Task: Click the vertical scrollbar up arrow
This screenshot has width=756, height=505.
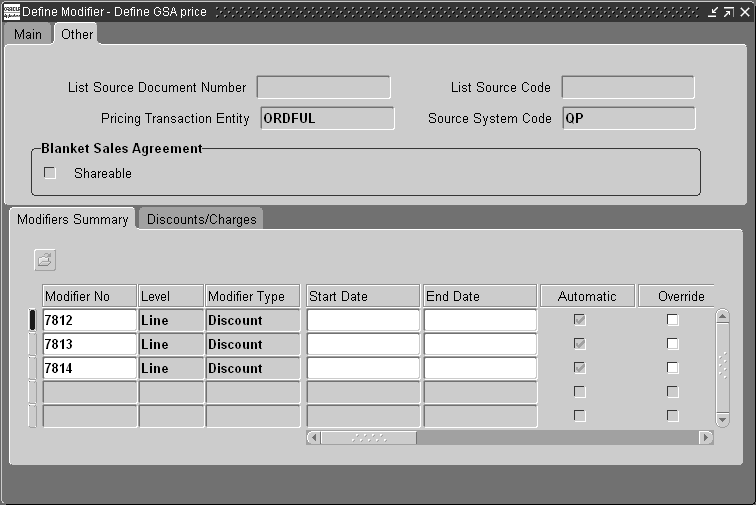Action: pos(722,316)
